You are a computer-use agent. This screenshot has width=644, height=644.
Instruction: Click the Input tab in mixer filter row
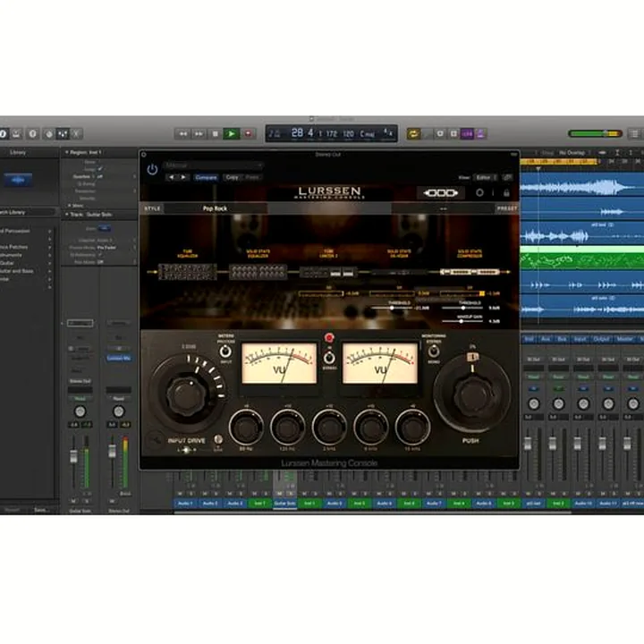[x=580, y=339]
